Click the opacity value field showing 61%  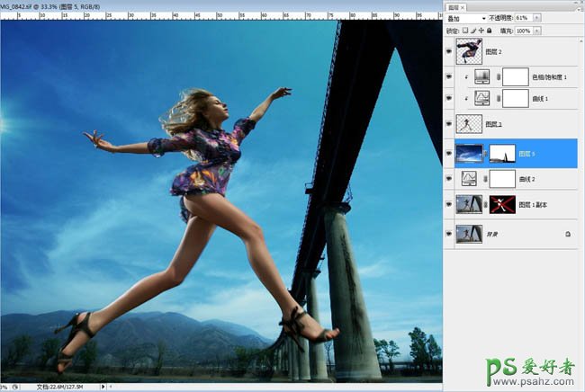[x=523, y=18]
